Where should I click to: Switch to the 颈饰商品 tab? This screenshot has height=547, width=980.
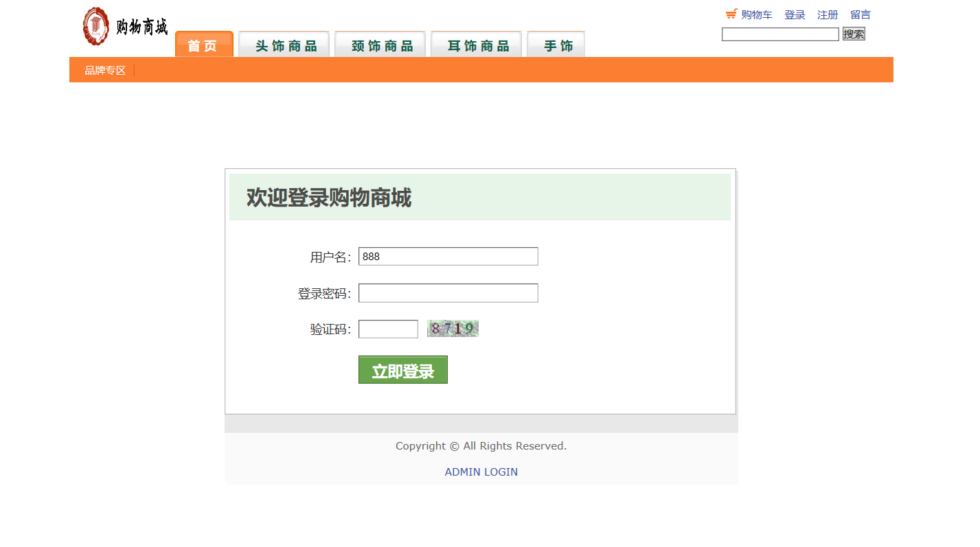click(x=380, y=45)
